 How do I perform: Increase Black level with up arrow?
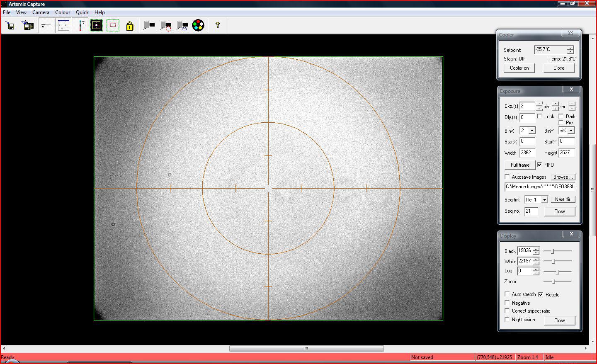(x=536, y=249)
